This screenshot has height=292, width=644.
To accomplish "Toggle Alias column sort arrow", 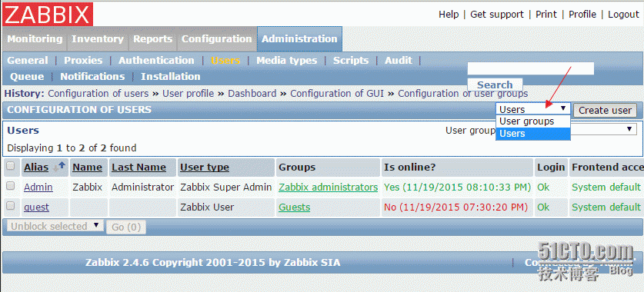I will (59, 166).
